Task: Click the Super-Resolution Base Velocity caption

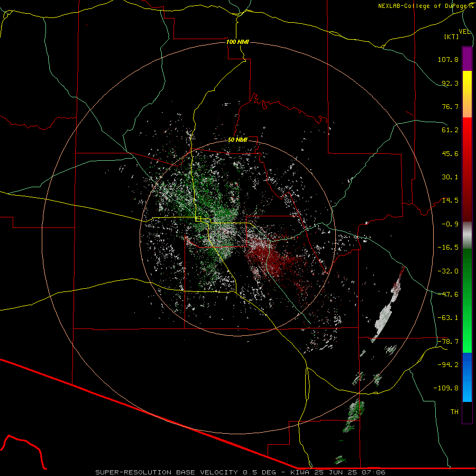Action: point(240,472)
